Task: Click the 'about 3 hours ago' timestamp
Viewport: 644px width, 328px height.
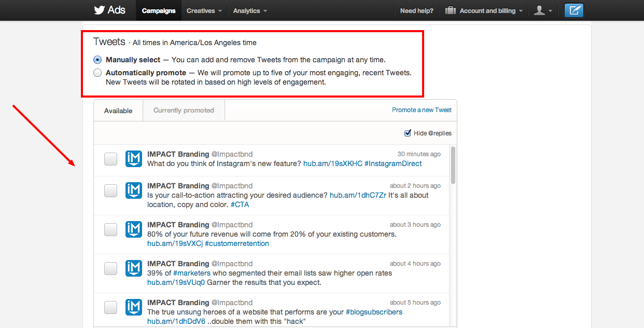Action: point(415,225)
